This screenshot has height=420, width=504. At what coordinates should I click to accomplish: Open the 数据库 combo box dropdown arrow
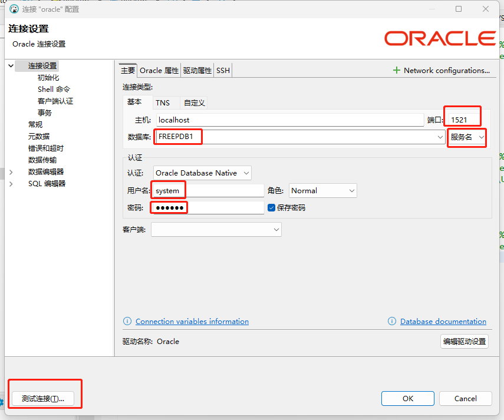pyautogui.click(x=440, y=137)
